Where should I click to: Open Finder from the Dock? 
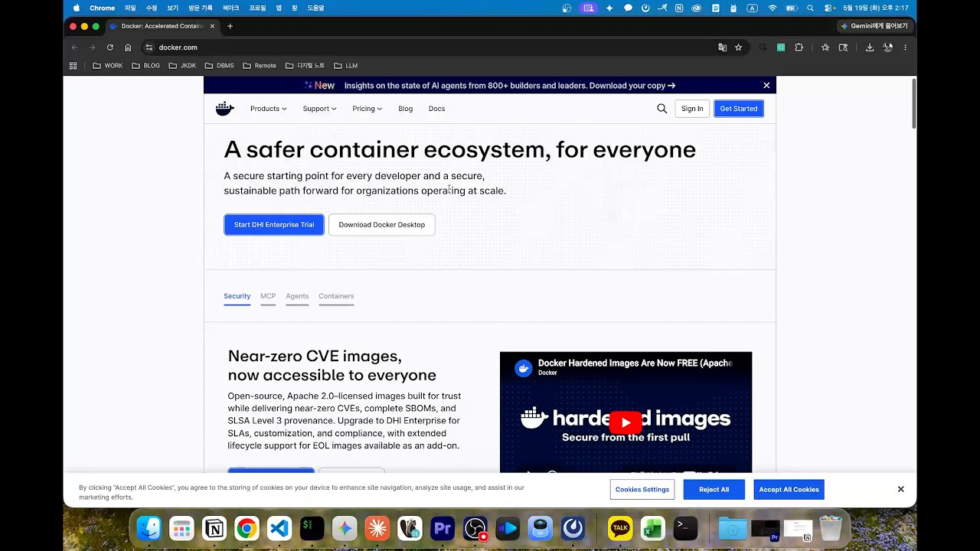click(x=149, y=529)
